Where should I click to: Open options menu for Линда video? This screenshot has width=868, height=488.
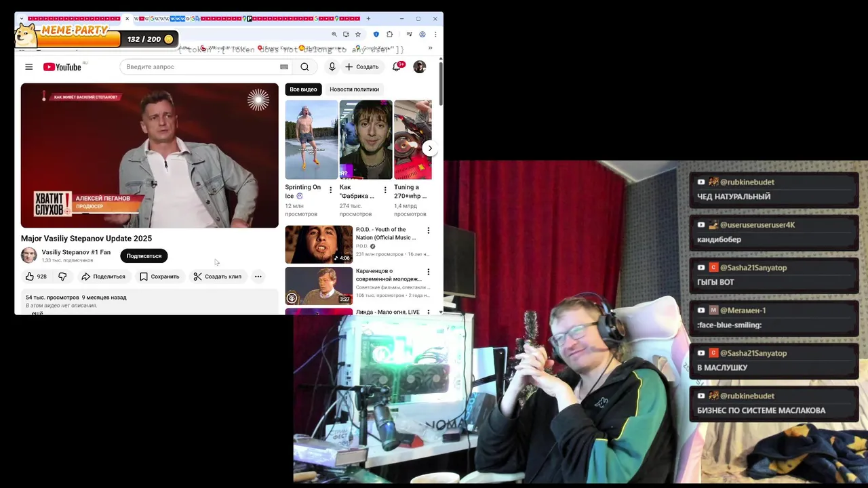[428, 312]
